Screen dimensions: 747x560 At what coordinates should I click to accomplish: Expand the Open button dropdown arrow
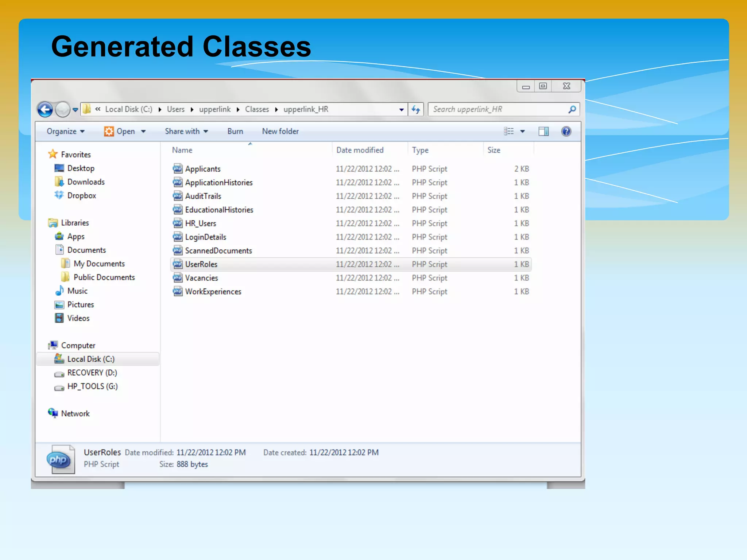[143, 131]
